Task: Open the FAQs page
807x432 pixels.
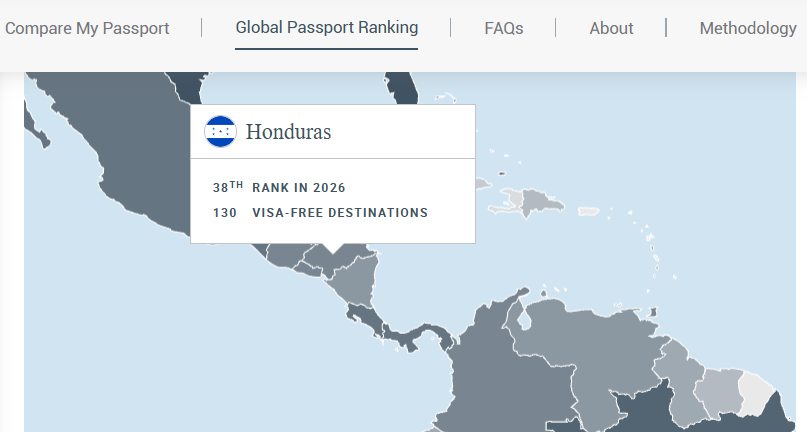Action: [x=503, y=28]
